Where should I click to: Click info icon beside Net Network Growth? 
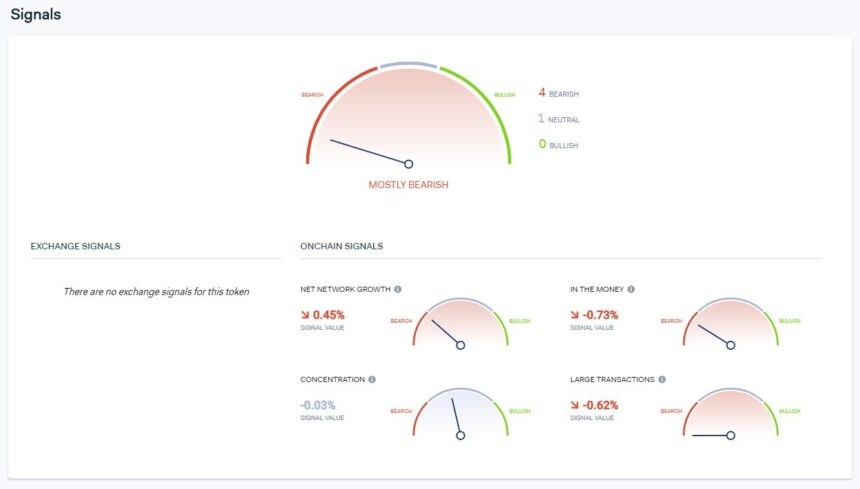coord(398,289)
